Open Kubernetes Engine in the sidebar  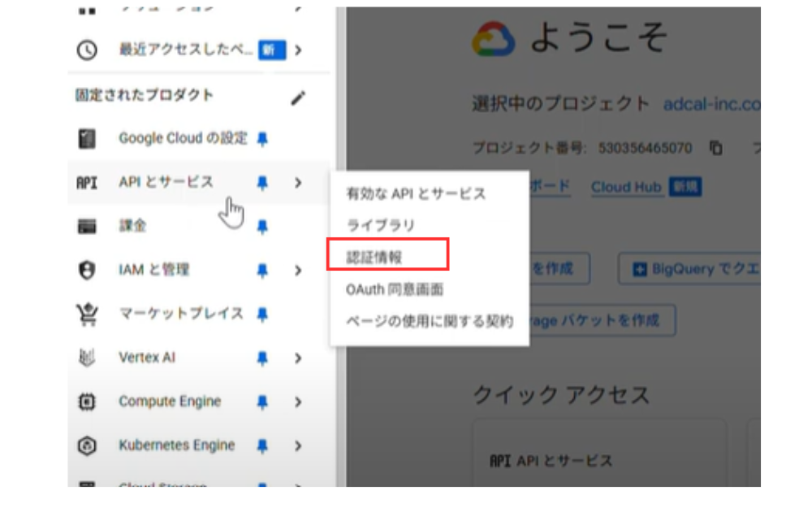coord(176,445)
